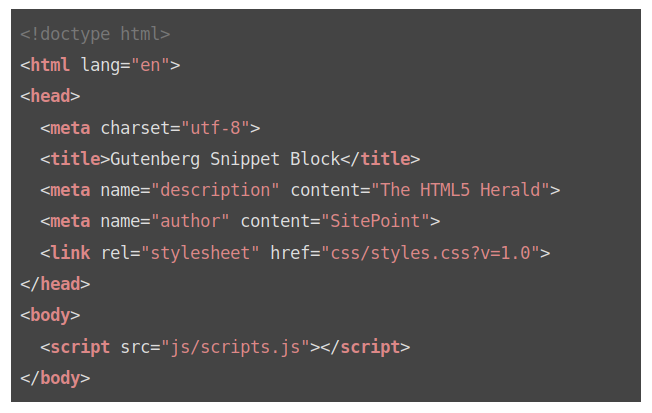Click the closing body tag

tap(55, 378)
